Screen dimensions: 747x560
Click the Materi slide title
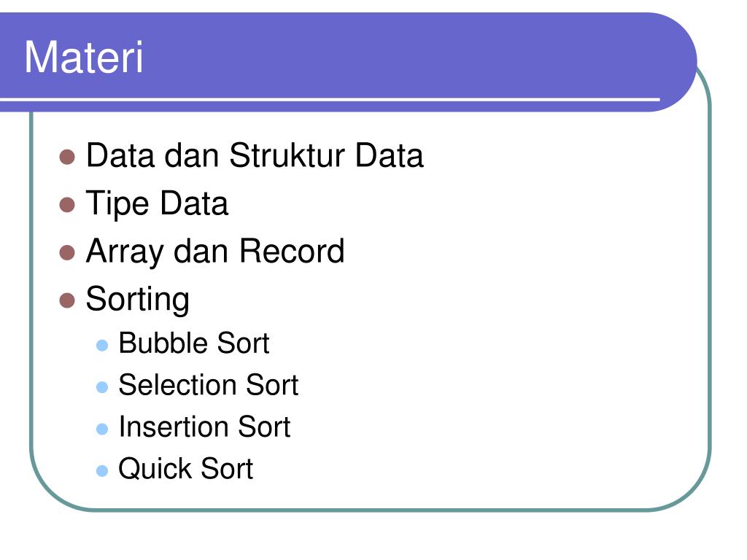(84, 57)
